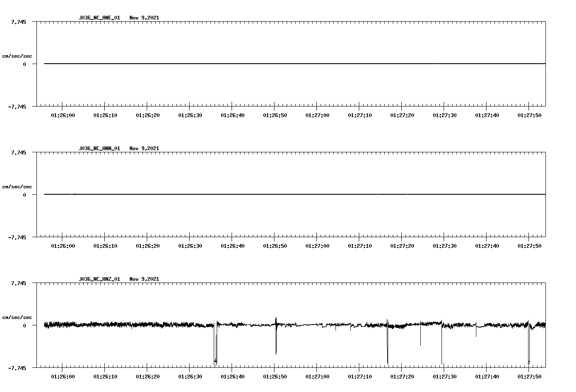Click the HNZ downward spike at 01:27:50
576x392 pixels.
[528, 343]
